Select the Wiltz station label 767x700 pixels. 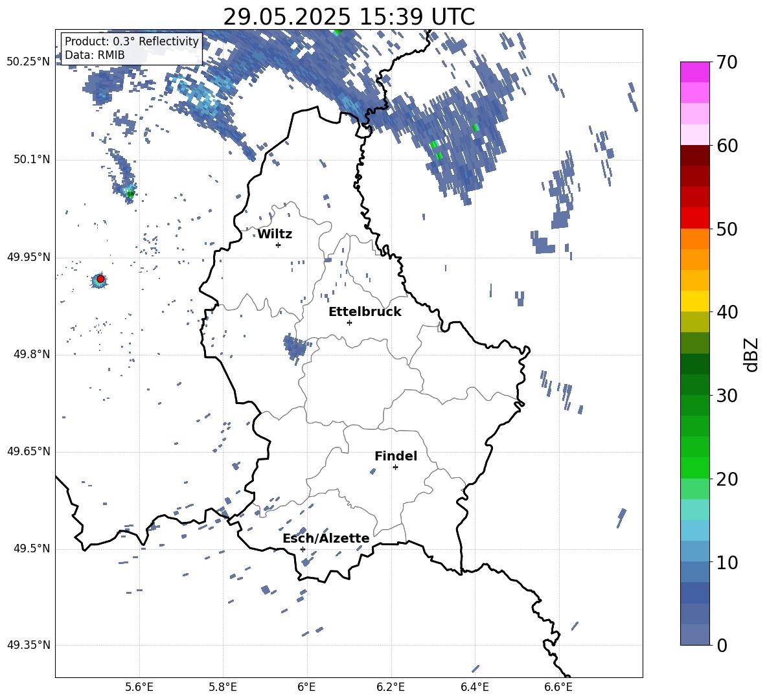(275, 234)
